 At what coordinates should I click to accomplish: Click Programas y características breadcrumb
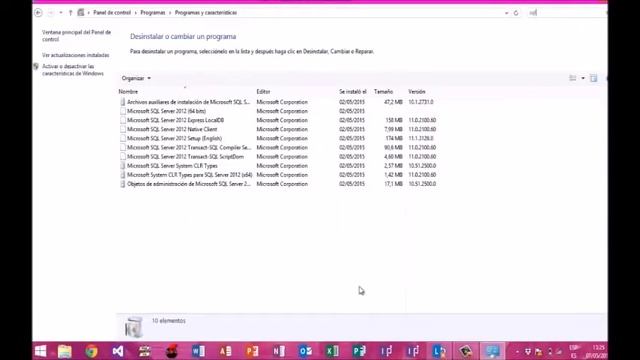pos(206,13)
